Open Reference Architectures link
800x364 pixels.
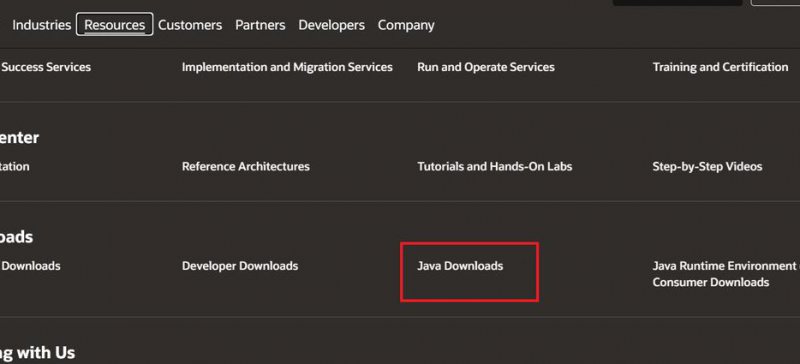click(246, 166)
